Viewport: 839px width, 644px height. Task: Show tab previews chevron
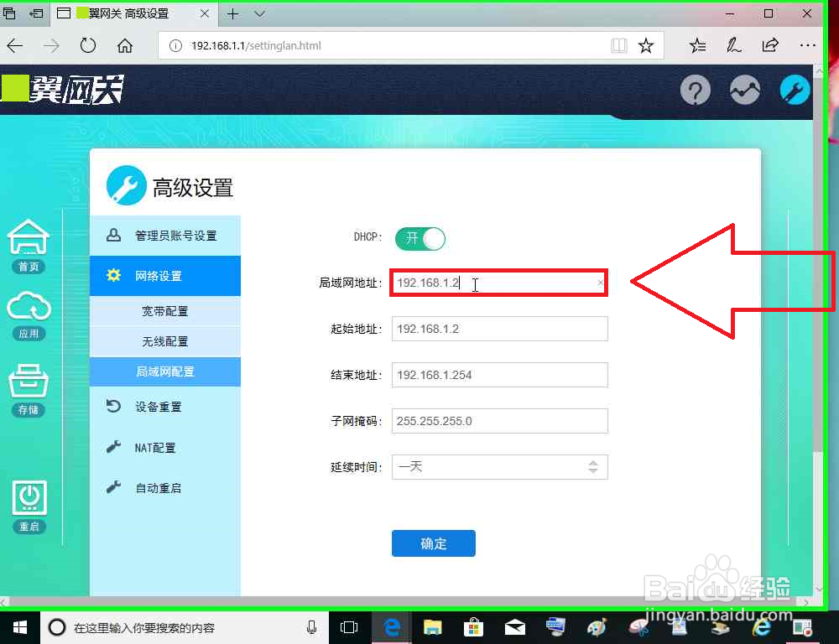(259, 13)
